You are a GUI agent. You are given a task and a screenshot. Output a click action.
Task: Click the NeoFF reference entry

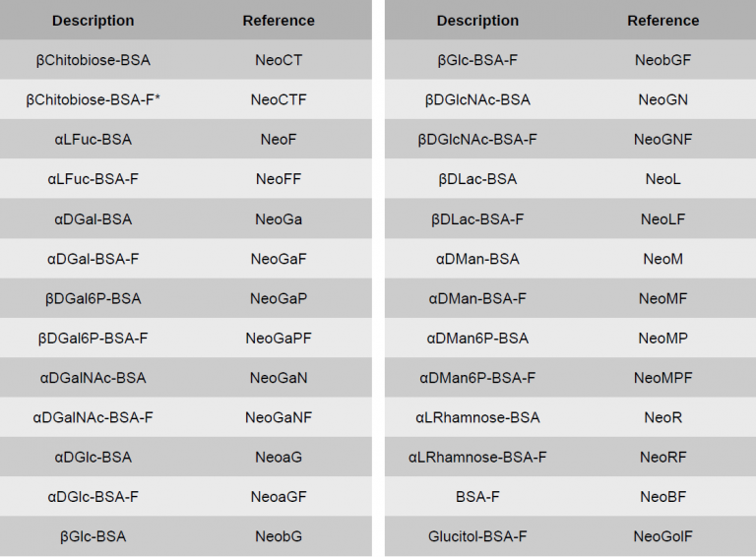tap(279, 179)
